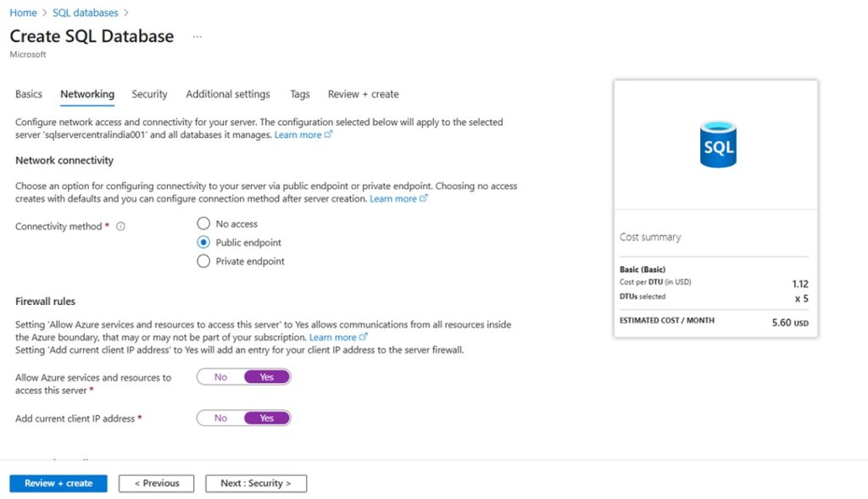The width and height of the screenshot is (868, 499).
Task: Set Allow Azure services to No
Action: 221,377
